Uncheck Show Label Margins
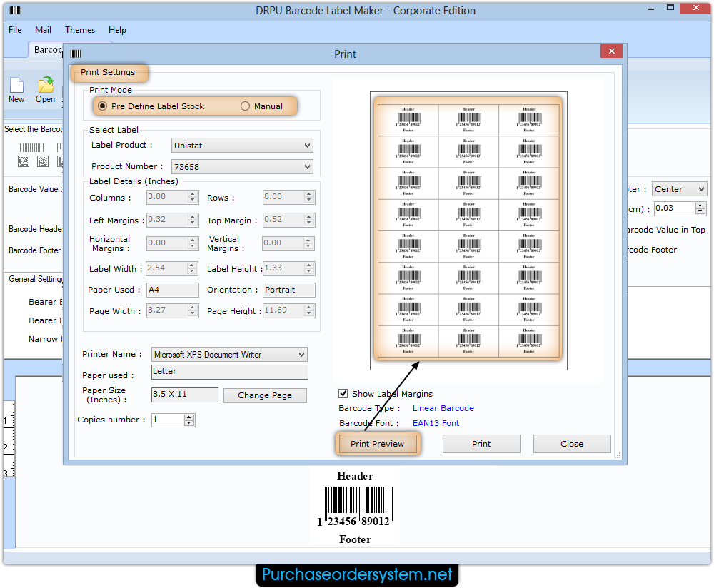The height and width of the screenshot is (588, 714). point(343,393)
